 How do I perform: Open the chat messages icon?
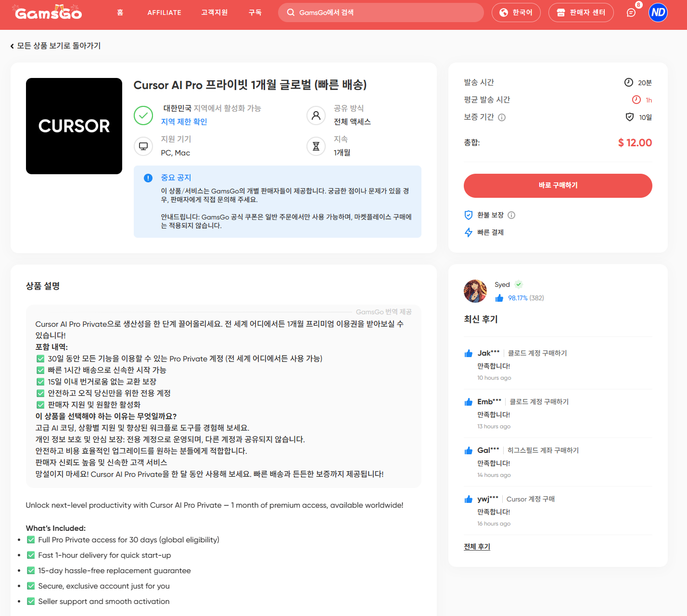(631, 13)
